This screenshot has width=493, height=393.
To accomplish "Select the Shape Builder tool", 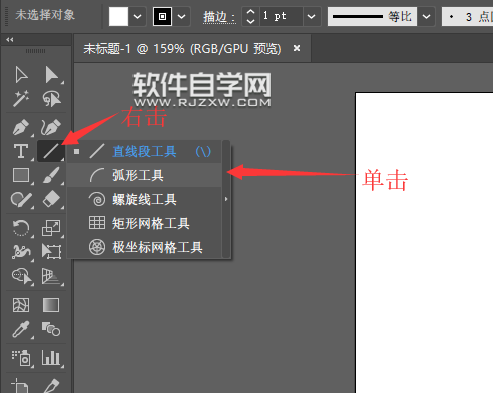I will [22, 276].
